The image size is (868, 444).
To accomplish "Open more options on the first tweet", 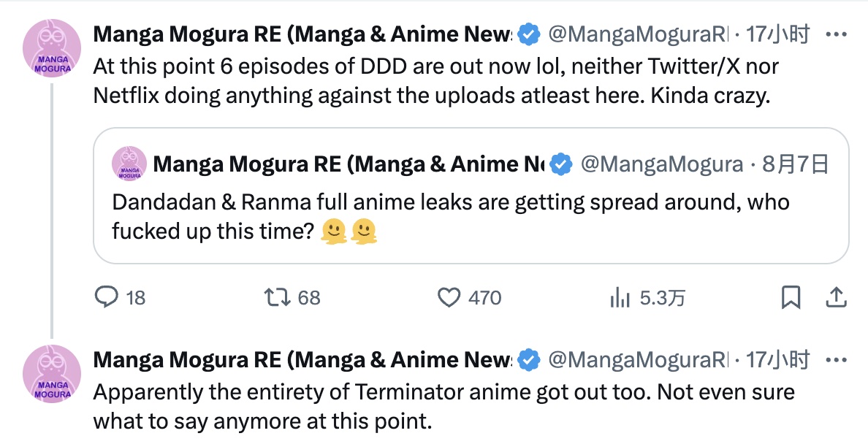I will (836, 34).
